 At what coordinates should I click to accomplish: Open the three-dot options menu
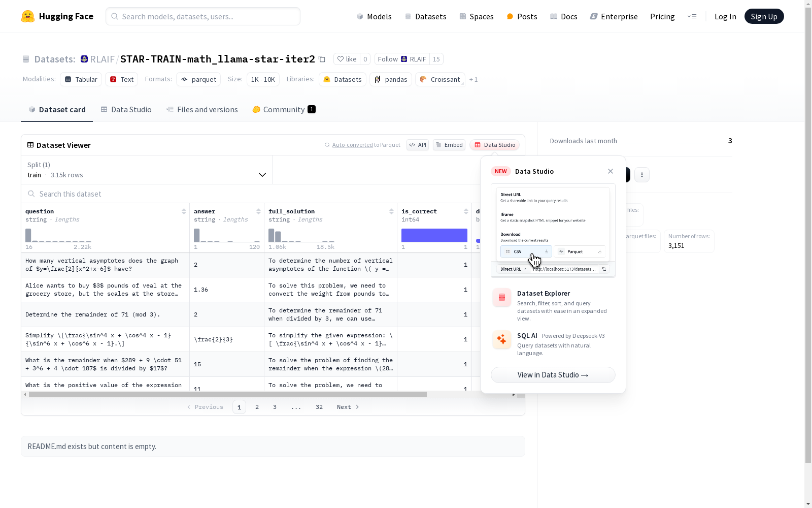pos(642,175)
